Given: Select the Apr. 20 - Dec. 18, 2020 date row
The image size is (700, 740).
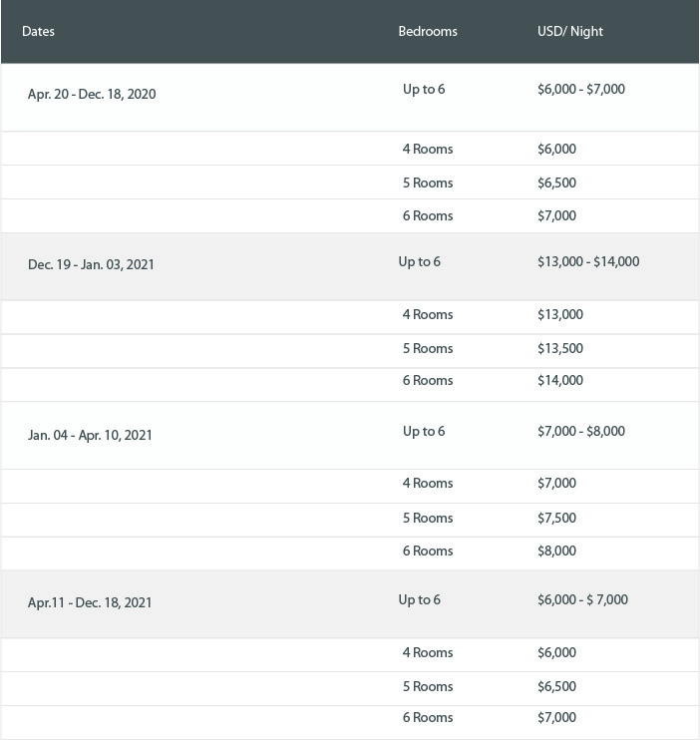Looking at the screenshot, I should tap(350, 97).
